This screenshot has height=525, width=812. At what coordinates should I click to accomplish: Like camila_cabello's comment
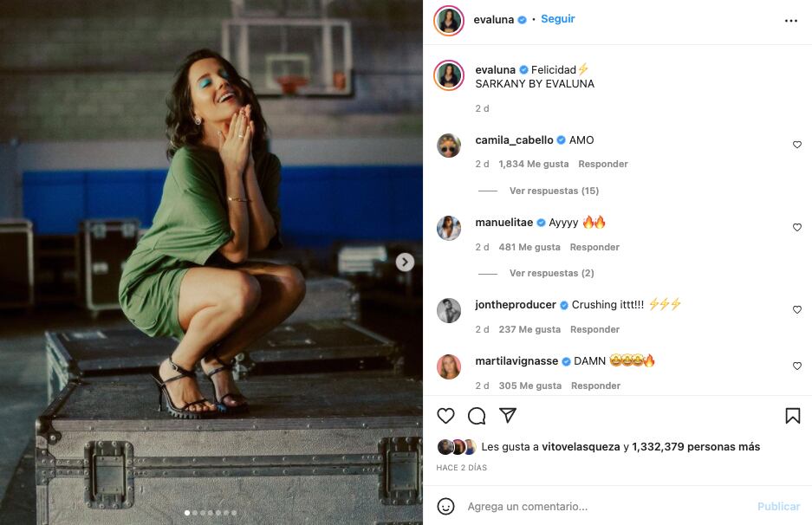pyautogui.click(x=797, y=145)
